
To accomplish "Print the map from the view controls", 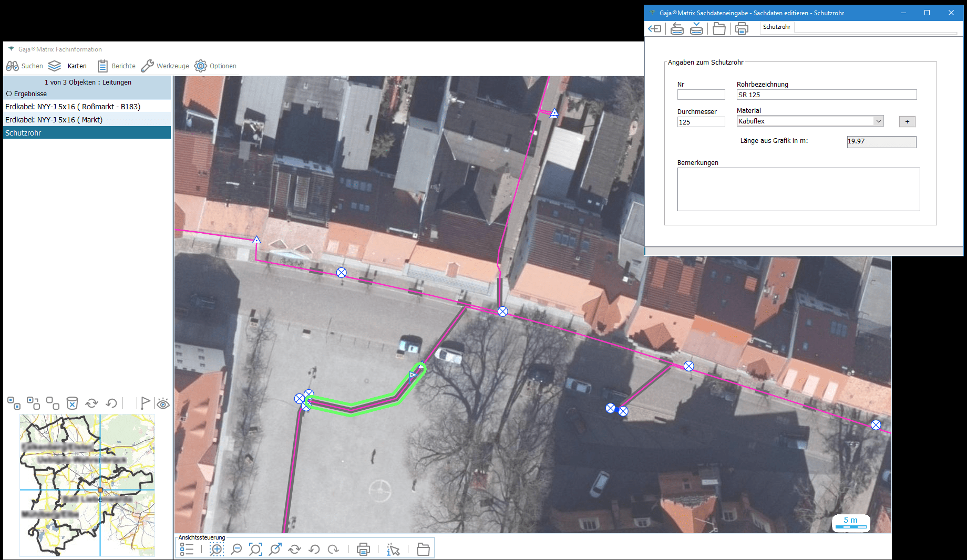I will pyautogui.click(x=363, y=549).
